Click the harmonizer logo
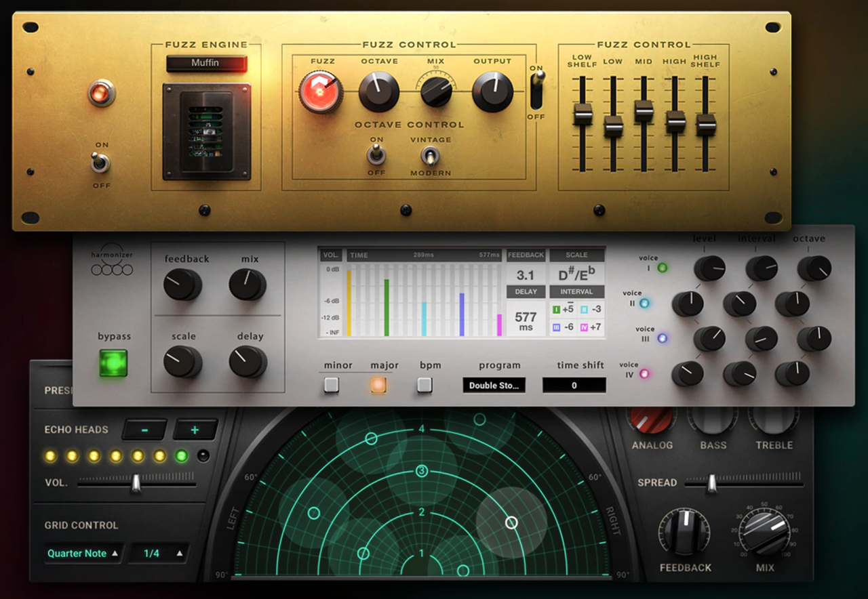 112,260
